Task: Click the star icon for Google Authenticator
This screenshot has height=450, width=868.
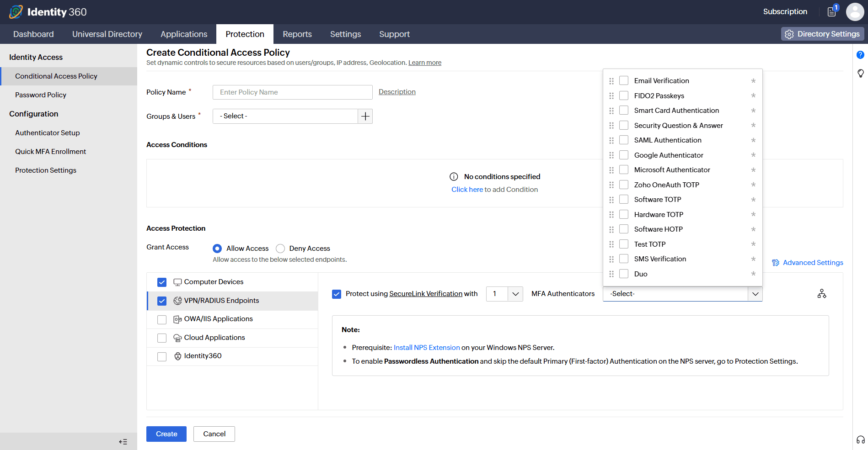Action: click(x=753, y=155)
